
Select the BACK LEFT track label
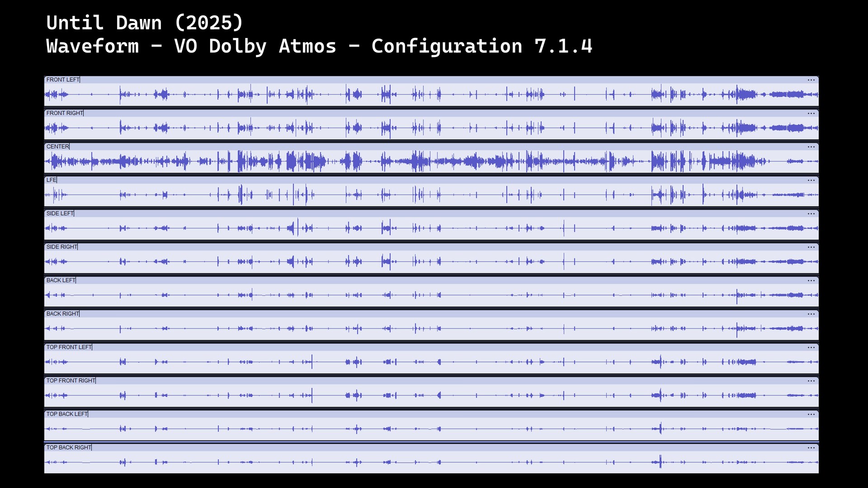61,280
